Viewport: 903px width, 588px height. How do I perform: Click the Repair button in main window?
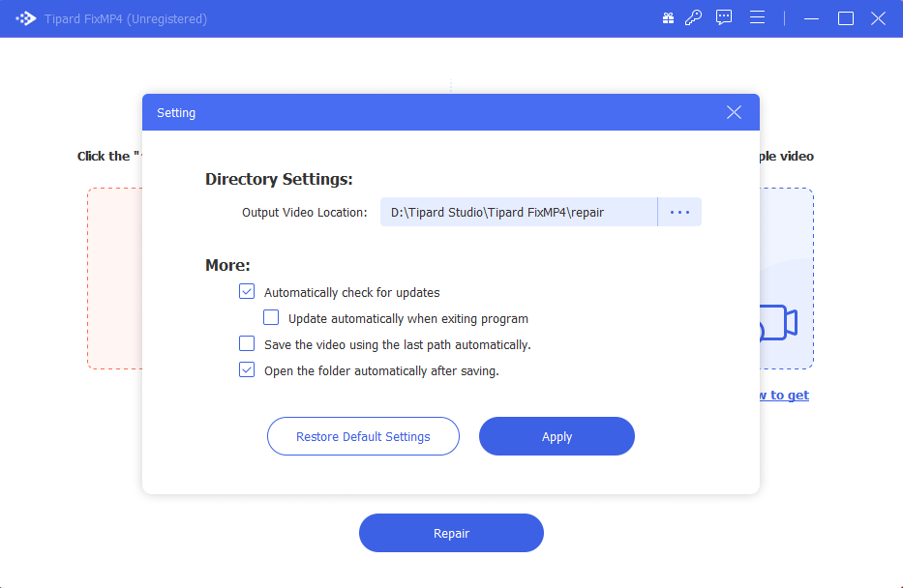[x=451, y=533]
